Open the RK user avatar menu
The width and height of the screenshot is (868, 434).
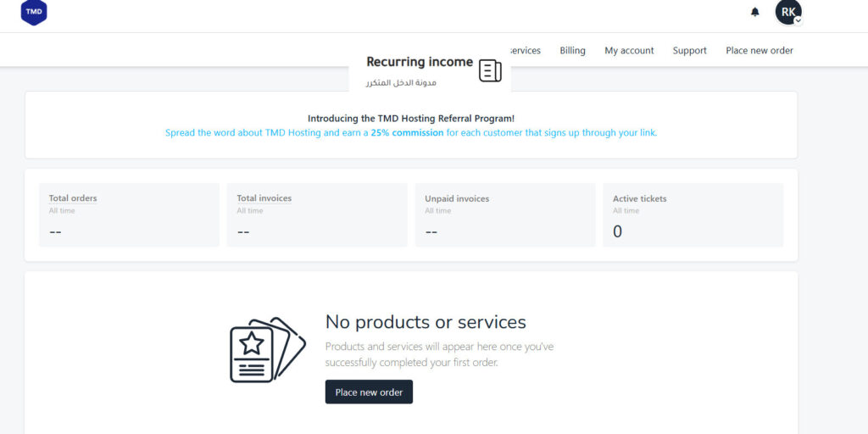click(x=788, y=12)
